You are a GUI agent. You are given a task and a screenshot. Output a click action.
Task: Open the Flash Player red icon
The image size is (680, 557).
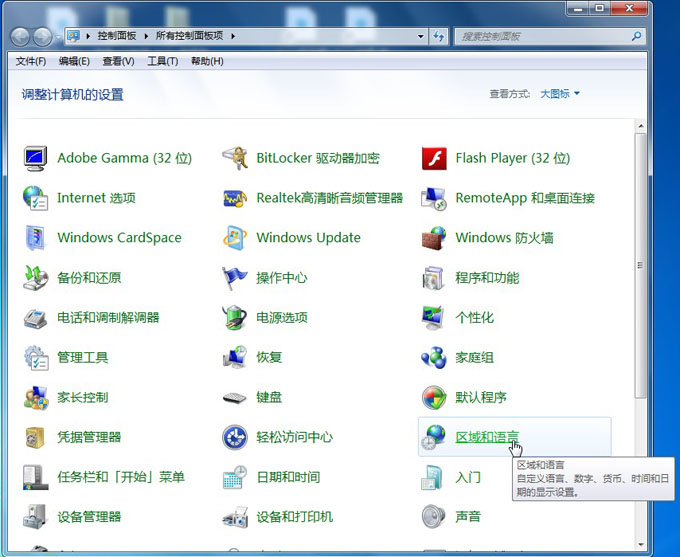pos(434,158)
